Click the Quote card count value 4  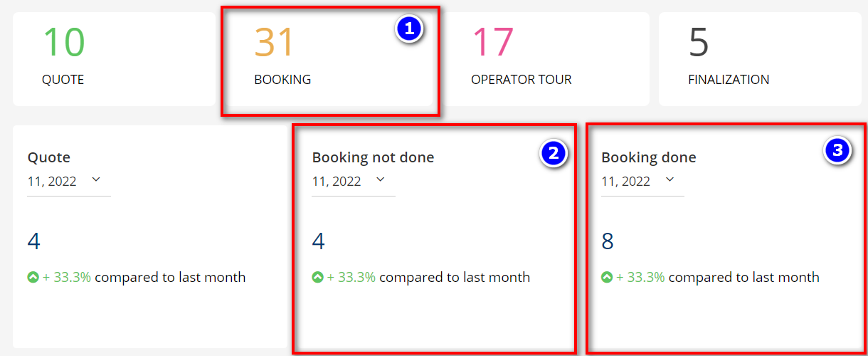pos(34,241)
